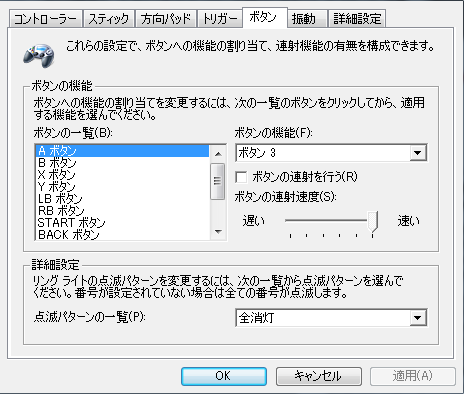Switch to the 詳細設定 tab

coord(357,19)
